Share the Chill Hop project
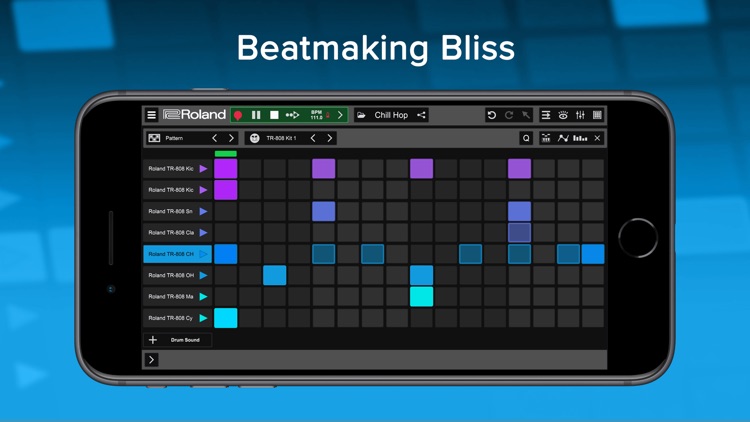Viewport: 750px width, 422px height. tap(421, 115)
